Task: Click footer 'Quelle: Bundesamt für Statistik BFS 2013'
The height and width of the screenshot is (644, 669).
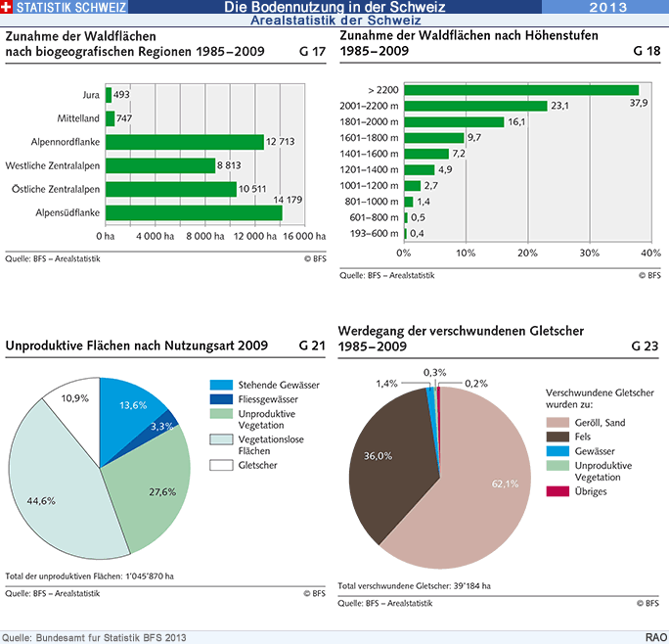Action: tap(94, 637)
